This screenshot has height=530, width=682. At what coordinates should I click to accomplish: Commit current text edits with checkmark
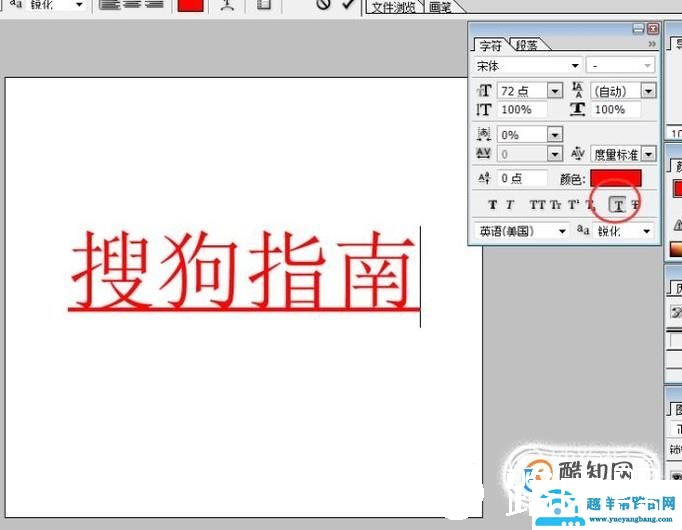348,4
